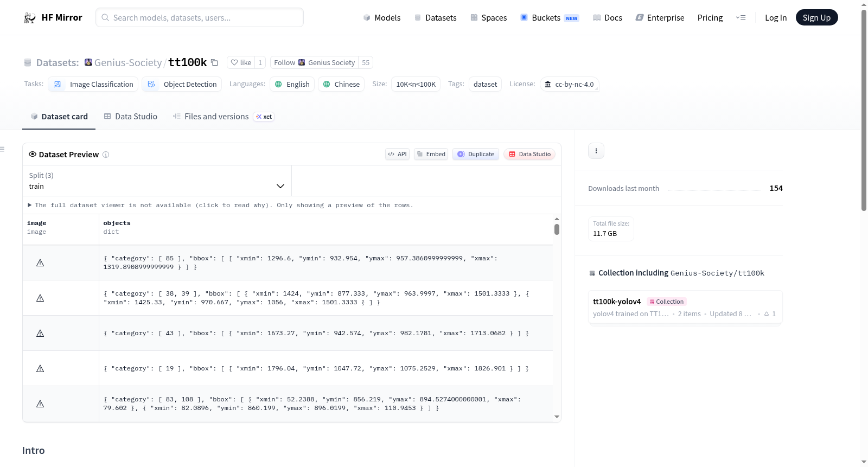This screenshot has width=868, height=467.
Task: Open Enterprise in the top navigation
Action: pos(660,17)
